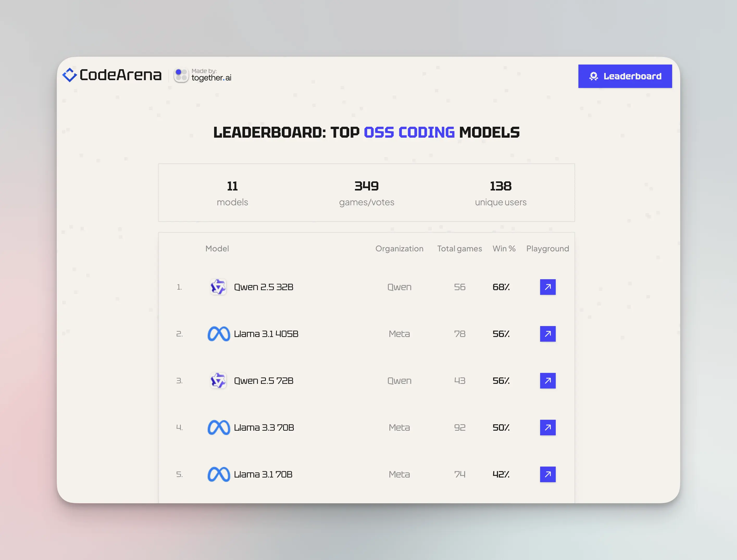Click the rank number 5.
This screenshot has height=560, width=737.
pos(179,474)
